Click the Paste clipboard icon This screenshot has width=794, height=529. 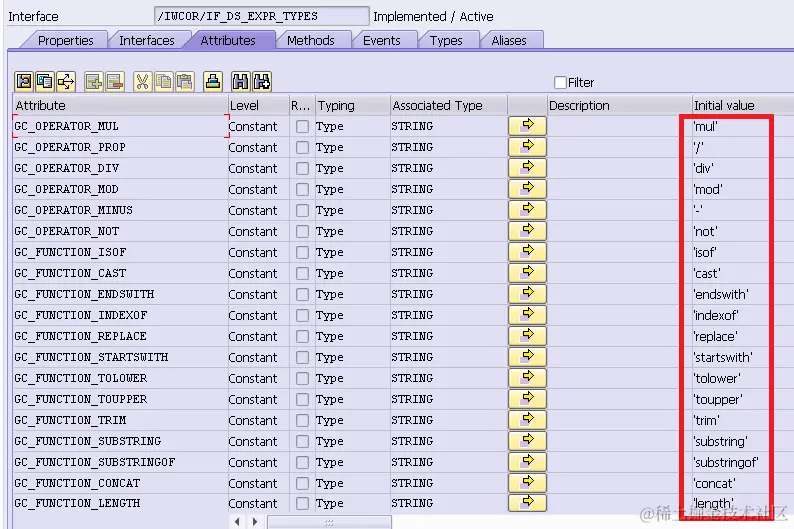(185, 82)
